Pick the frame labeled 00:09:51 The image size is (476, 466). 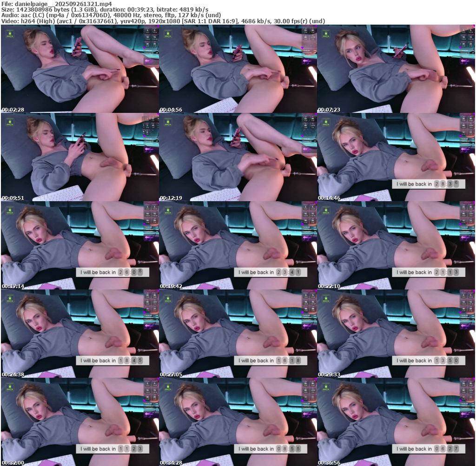pyautogui.click(x=79, y=157)
